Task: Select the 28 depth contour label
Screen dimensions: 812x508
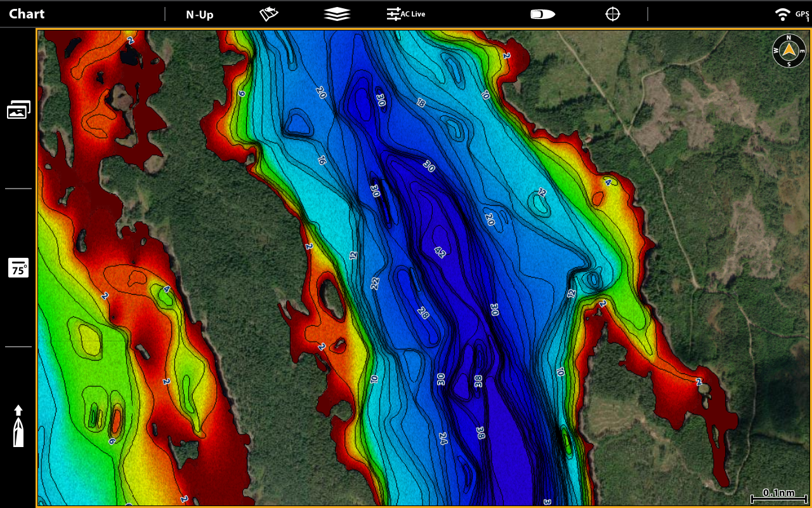Action: (423, 312)
